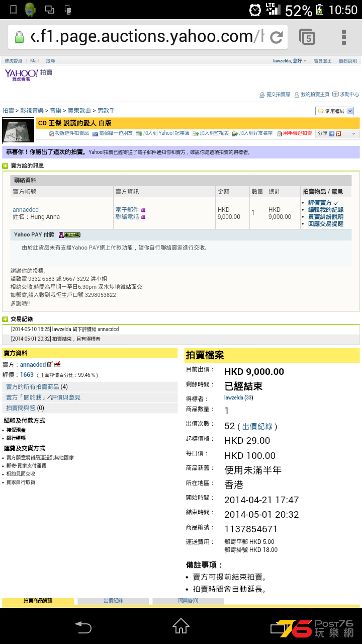Viewport: 362px width, 644px height.
Task: Click 廣東歌曲 breadcrumb
Action: click(x=79, y=110)
